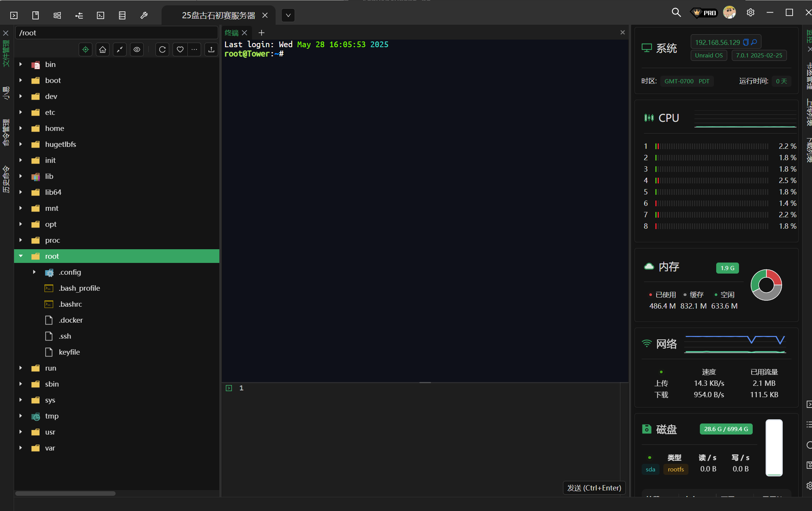Click the memory usage donut chart

click(x=766, y=285)
